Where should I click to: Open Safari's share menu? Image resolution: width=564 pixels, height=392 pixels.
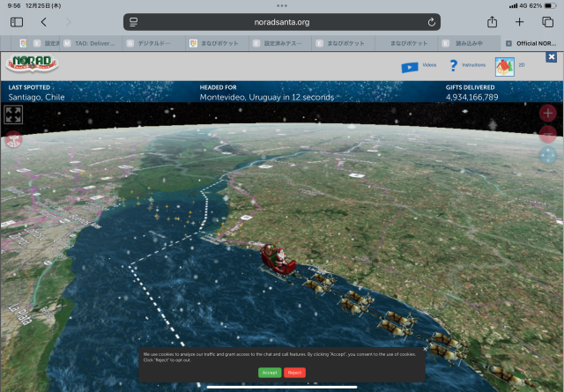tap(492, 22)
